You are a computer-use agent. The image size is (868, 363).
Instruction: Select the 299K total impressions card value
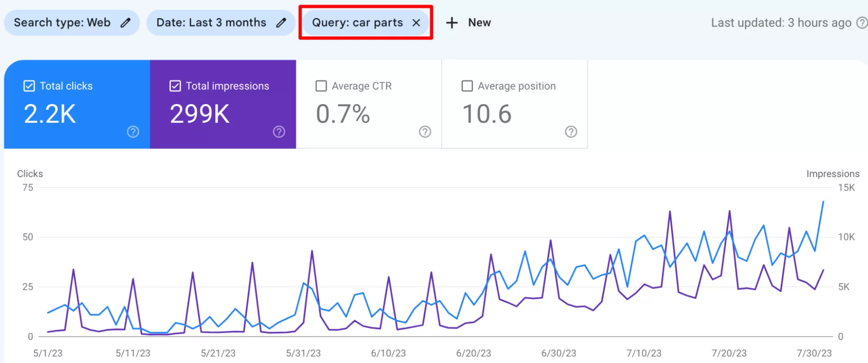point(200,114)
